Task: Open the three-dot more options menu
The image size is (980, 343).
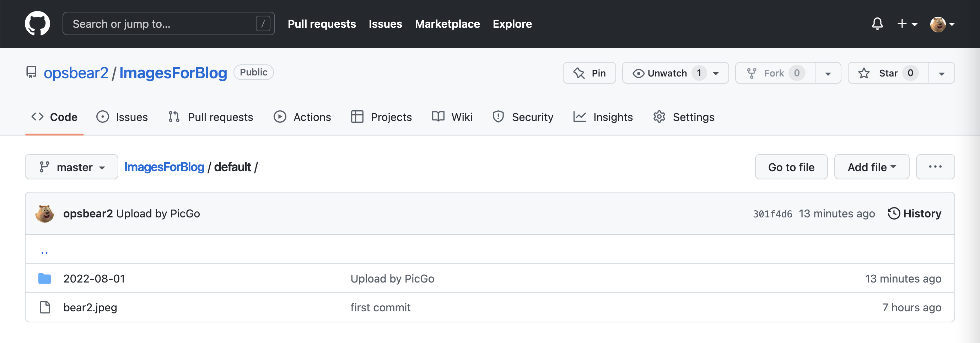Action: coord(935,167)
